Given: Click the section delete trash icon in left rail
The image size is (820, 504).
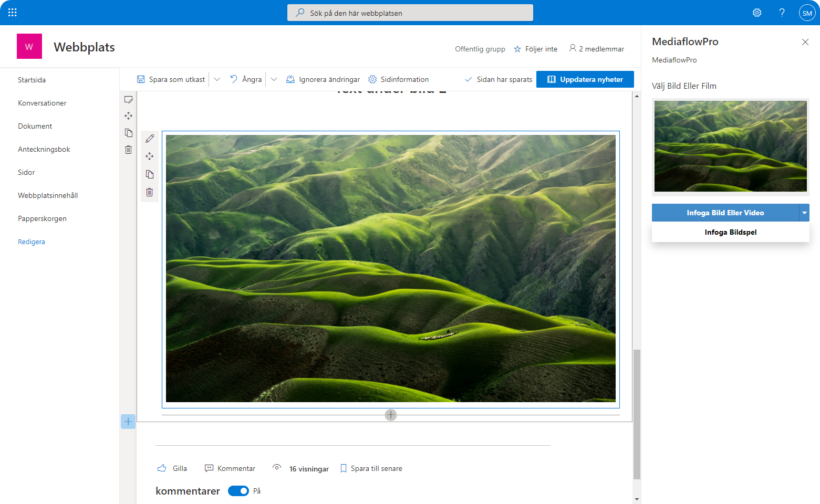Looking at the screenshot, I should pos(129,150).
